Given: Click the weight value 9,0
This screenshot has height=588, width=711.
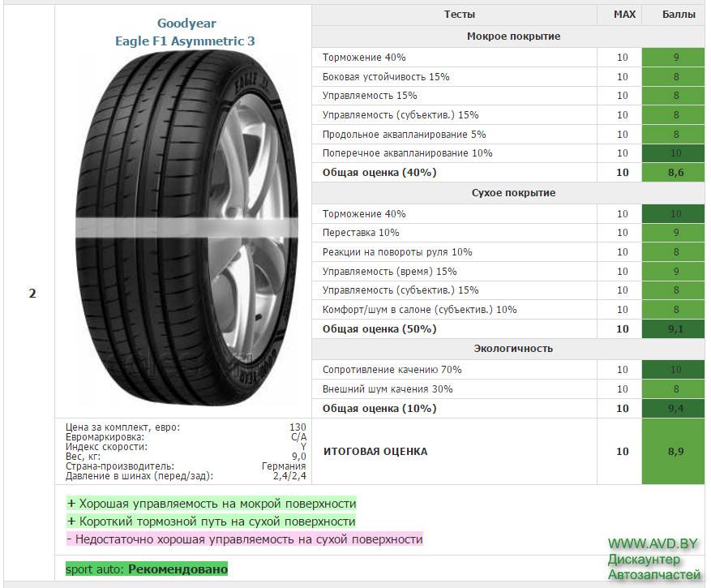Looking at the screenshot, I should (299, 457).
